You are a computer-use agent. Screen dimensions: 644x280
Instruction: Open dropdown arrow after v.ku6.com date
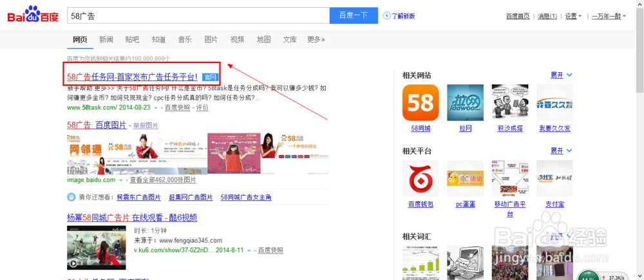[249, 250]
